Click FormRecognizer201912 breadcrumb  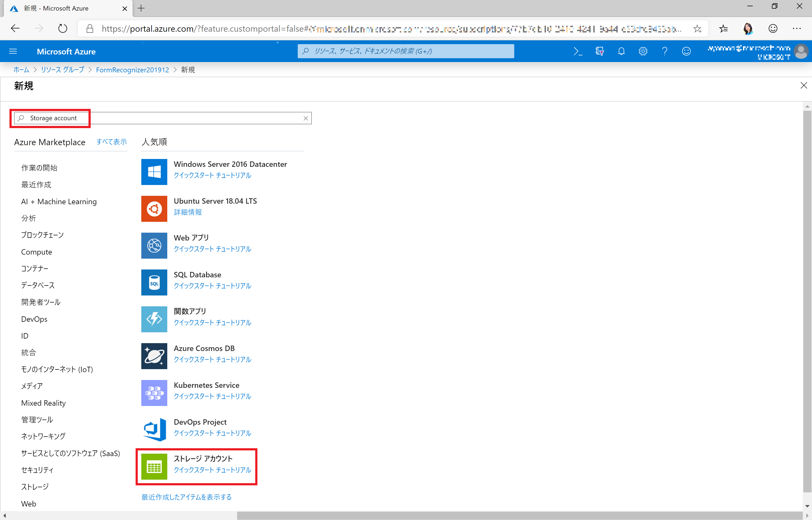(x=132, y=70)
